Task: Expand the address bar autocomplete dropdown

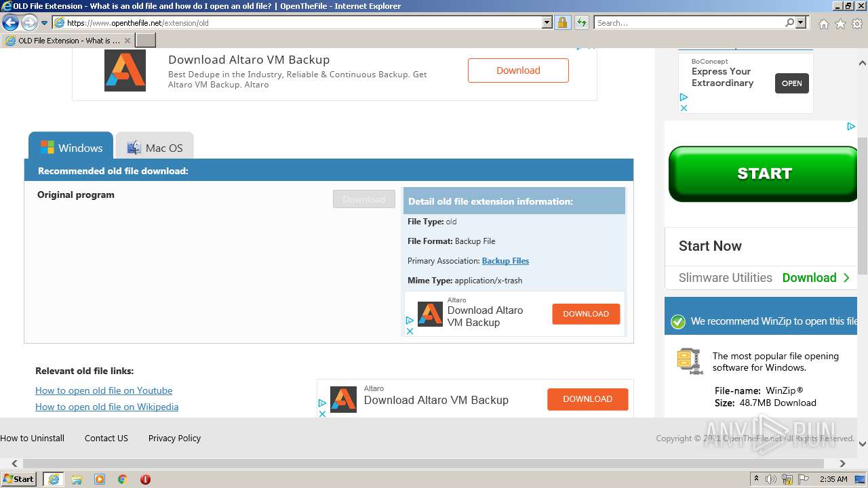Action: coord(547,22)
